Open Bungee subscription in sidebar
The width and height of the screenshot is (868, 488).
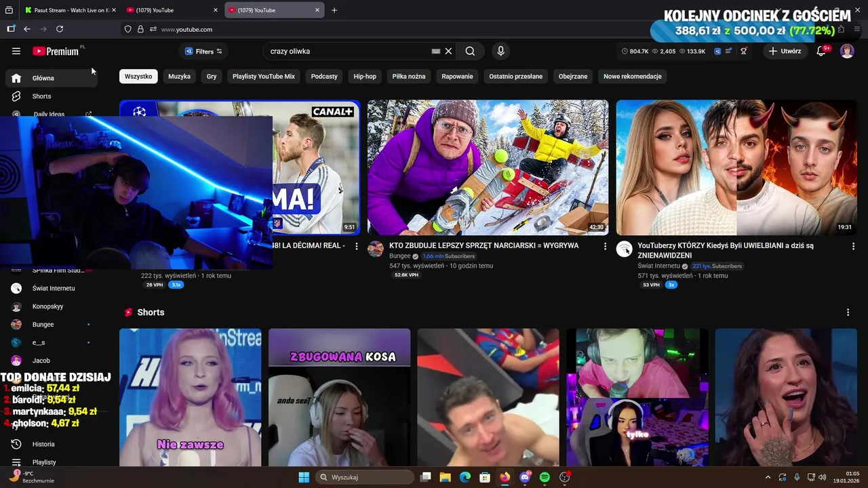(x=52, y=325)
